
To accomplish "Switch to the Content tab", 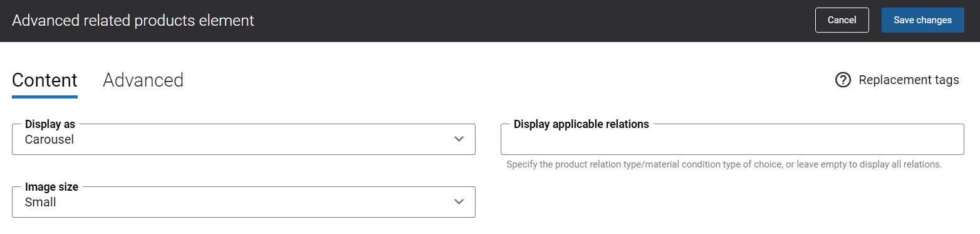I will (x=44, y=80).
